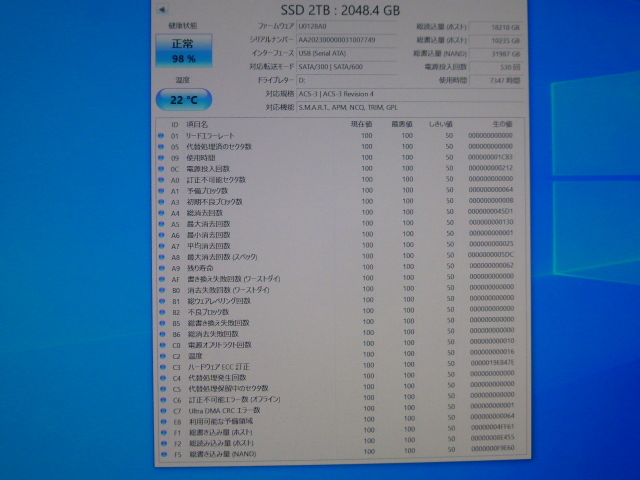
Task: Click the status dot for ID C5 row
Action: point(163,389)
